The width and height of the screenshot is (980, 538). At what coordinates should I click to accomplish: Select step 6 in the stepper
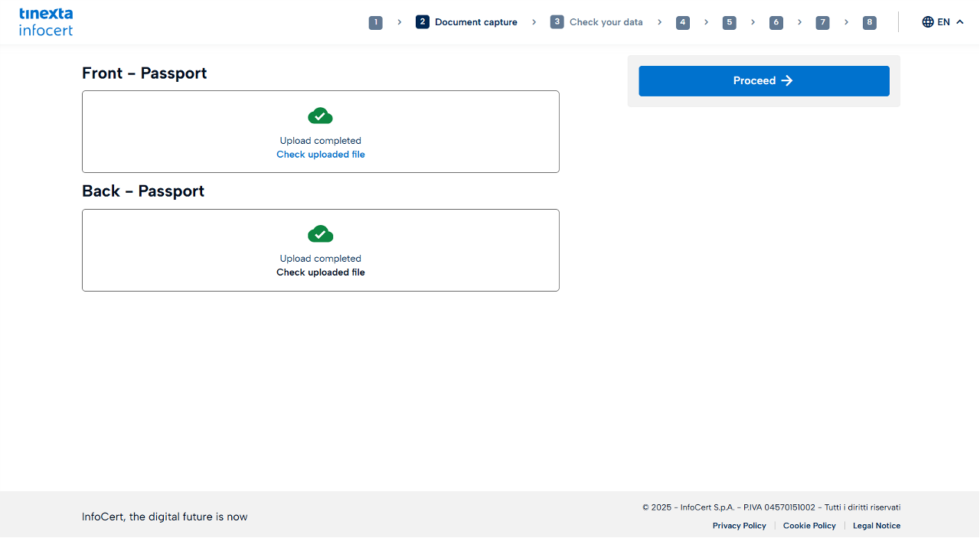(776, 22)
